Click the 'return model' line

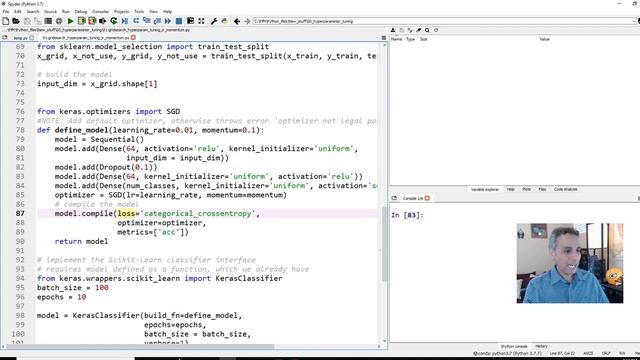click(x=81, y=241)
